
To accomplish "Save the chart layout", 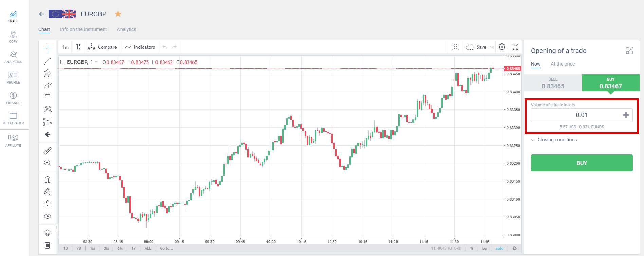I will point(476,47).
